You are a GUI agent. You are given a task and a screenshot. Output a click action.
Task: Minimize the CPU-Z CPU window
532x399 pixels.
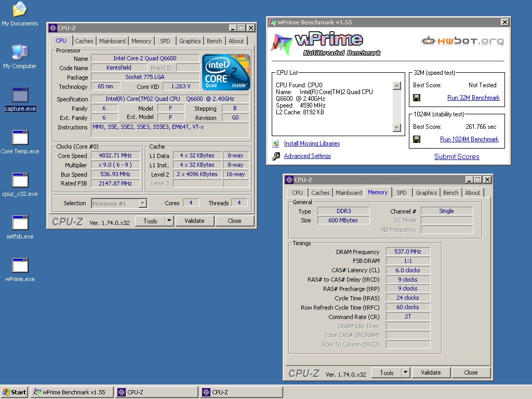(232, 28)
